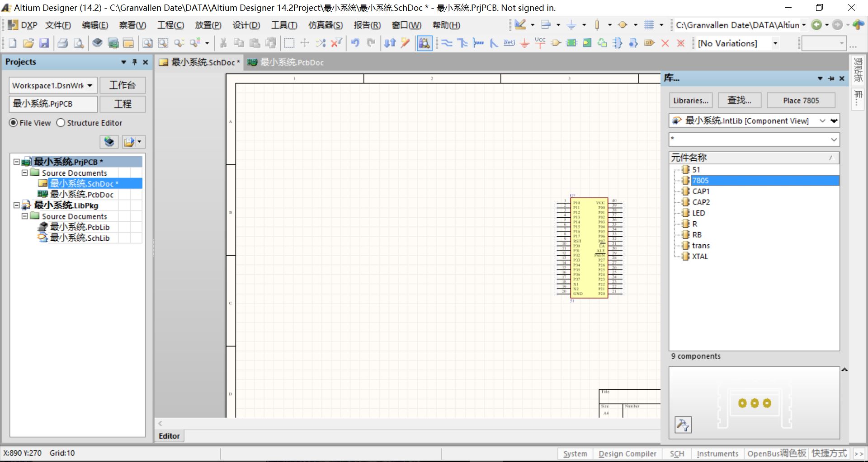Viewport: 868px width, 462px height.
Task: Click the Libraries... button
Action: pos(691,101)
